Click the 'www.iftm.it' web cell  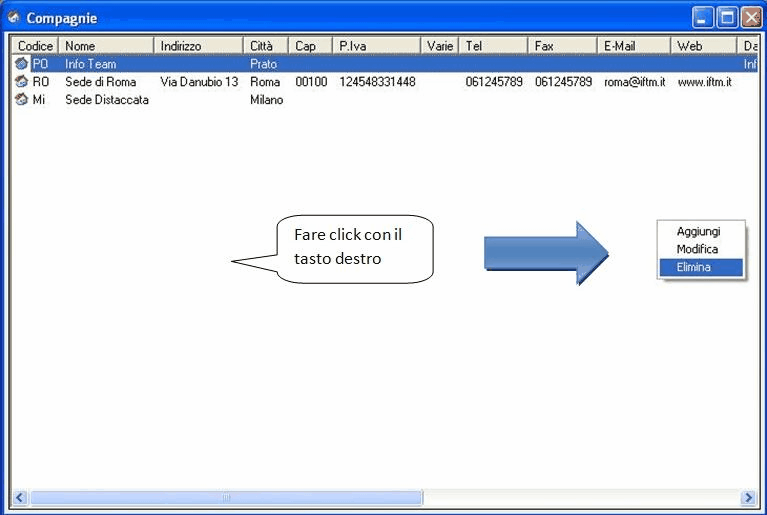coord(704,82)
